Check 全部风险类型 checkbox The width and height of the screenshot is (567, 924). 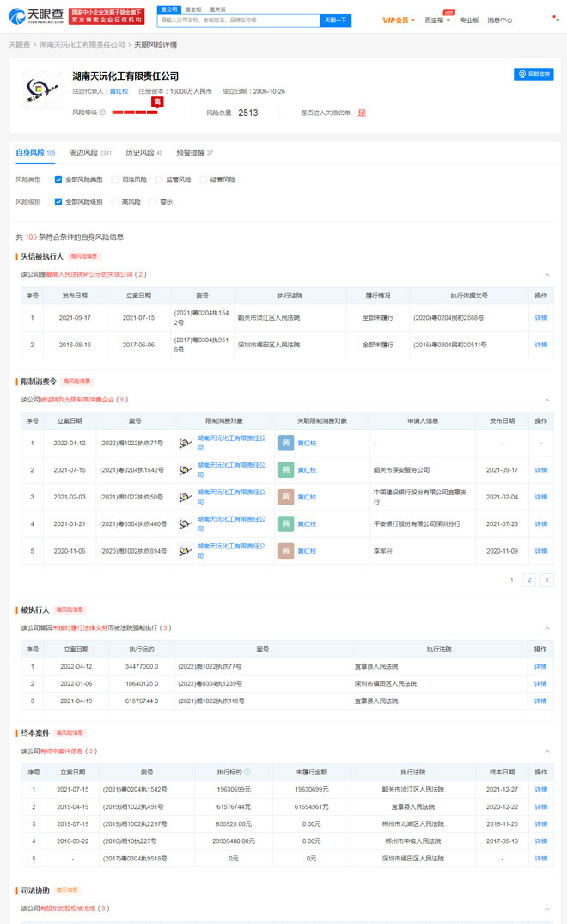(x=58, y=180)
